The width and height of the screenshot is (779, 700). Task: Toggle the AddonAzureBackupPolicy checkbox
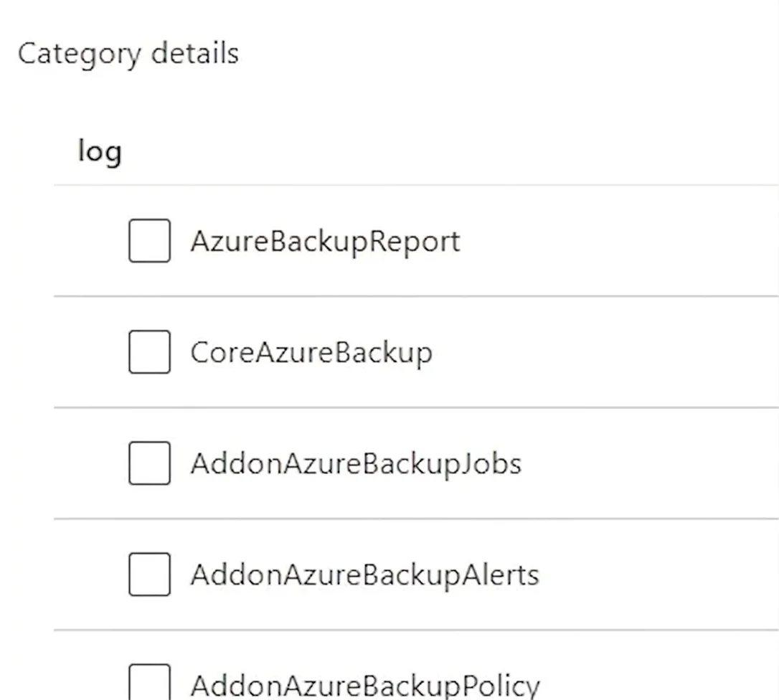[149, 682]
